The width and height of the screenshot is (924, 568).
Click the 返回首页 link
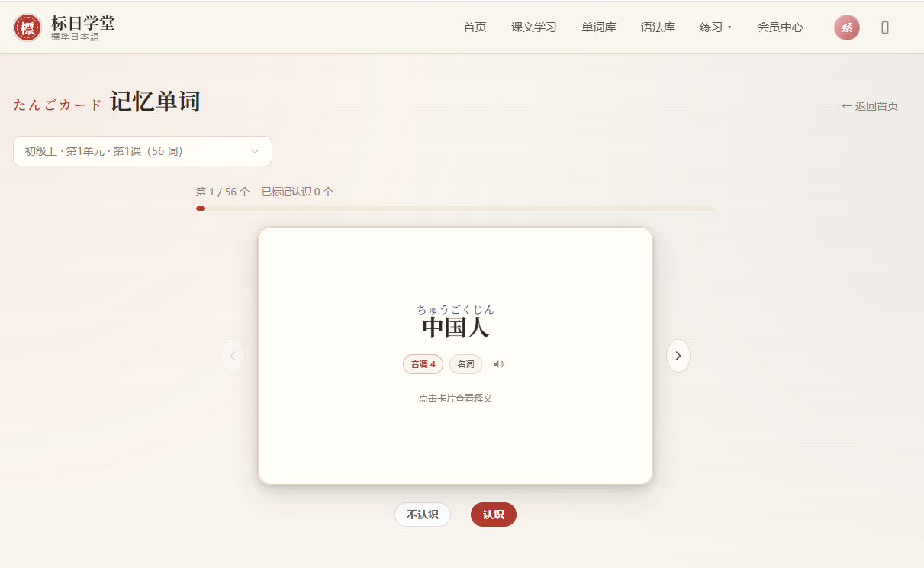click(x=869, y=106)
